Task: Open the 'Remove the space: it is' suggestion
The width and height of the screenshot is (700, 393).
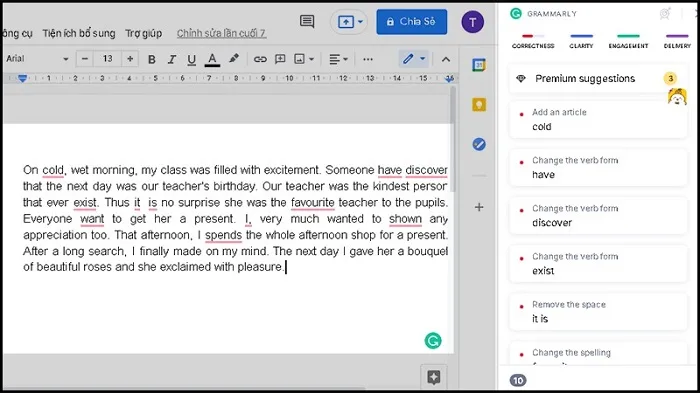Action: [597, 312]
